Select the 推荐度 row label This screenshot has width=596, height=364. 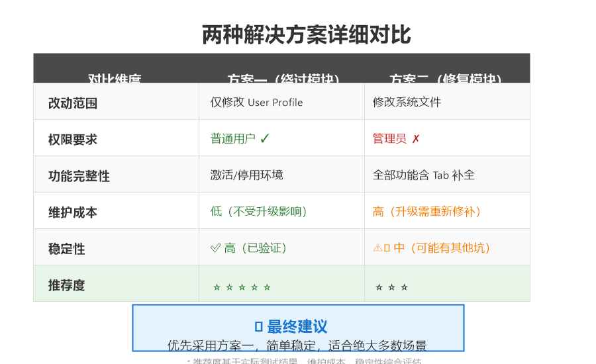coord(66,285)
